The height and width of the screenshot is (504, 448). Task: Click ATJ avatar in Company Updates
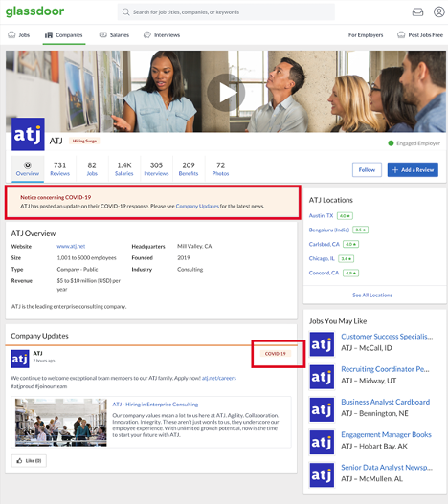click(x=20, y=359)
